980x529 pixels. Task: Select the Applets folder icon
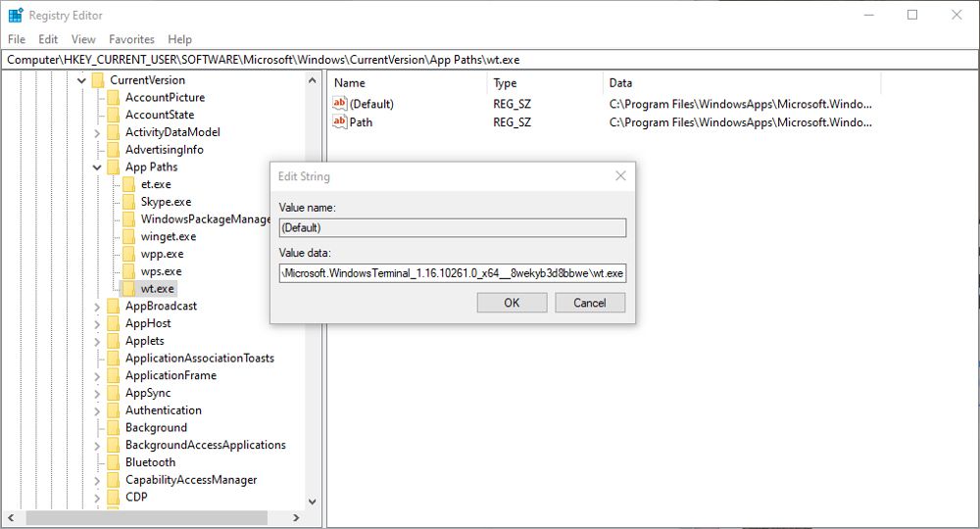coord(113,341)
